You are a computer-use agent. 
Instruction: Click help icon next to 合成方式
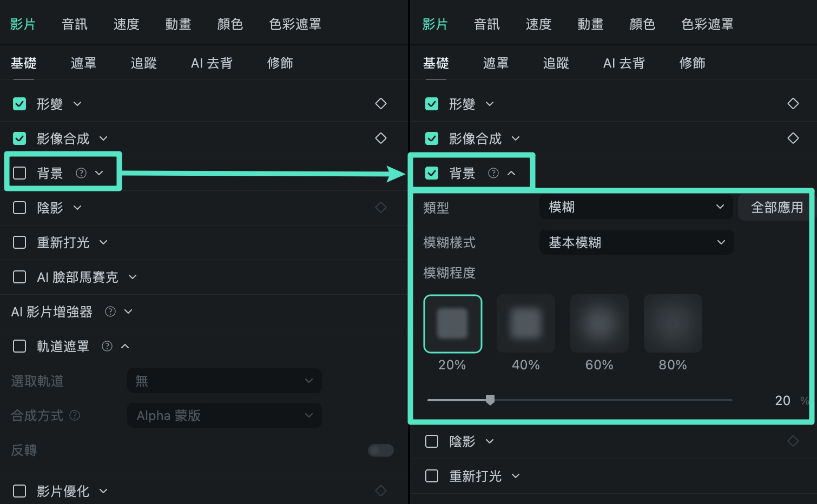click(x=75, y=415)
